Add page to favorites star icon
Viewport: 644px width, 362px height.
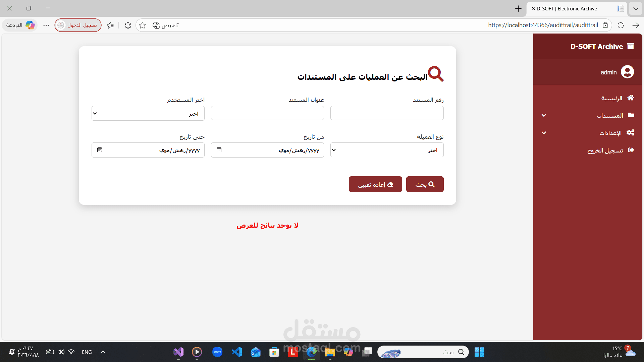tap(142, 25)
